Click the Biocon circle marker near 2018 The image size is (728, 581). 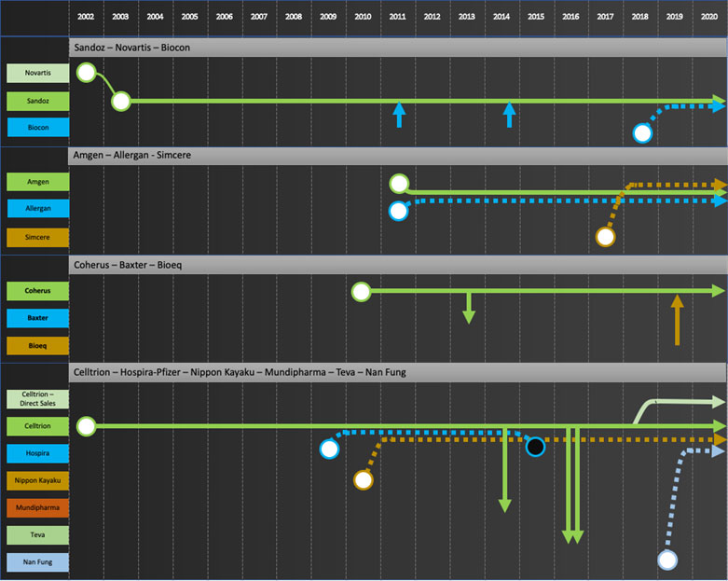[x=642, y=133]
